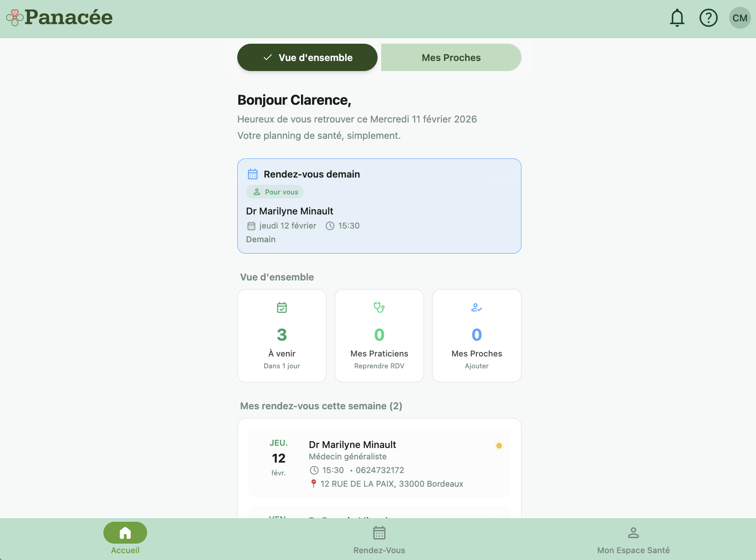Open the notifications bell

[x=677, y=18]
